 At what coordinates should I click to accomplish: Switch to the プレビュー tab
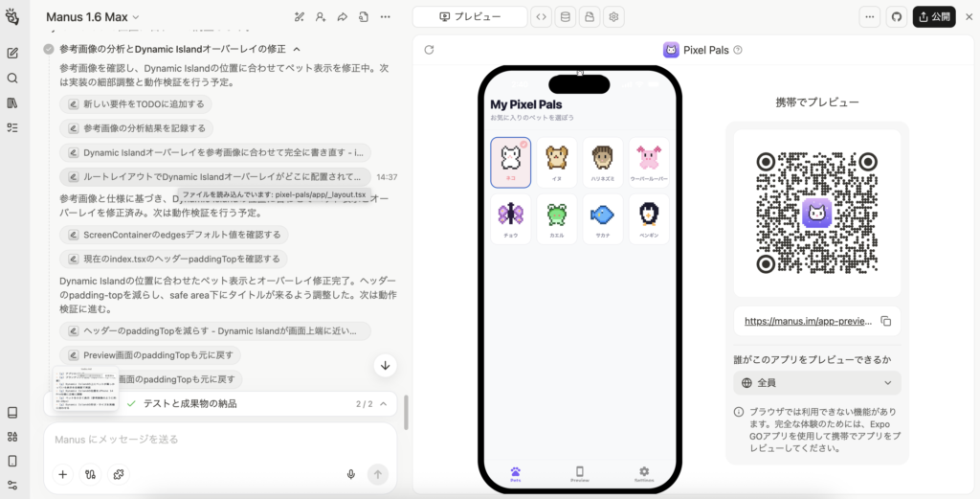pos(470,16)
